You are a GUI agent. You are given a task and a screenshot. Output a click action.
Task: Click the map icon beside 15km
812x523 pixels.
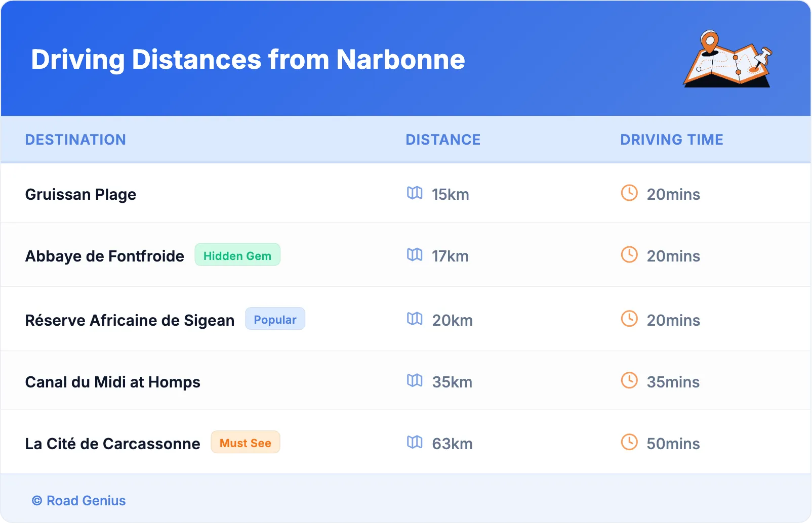pos(415,193)
